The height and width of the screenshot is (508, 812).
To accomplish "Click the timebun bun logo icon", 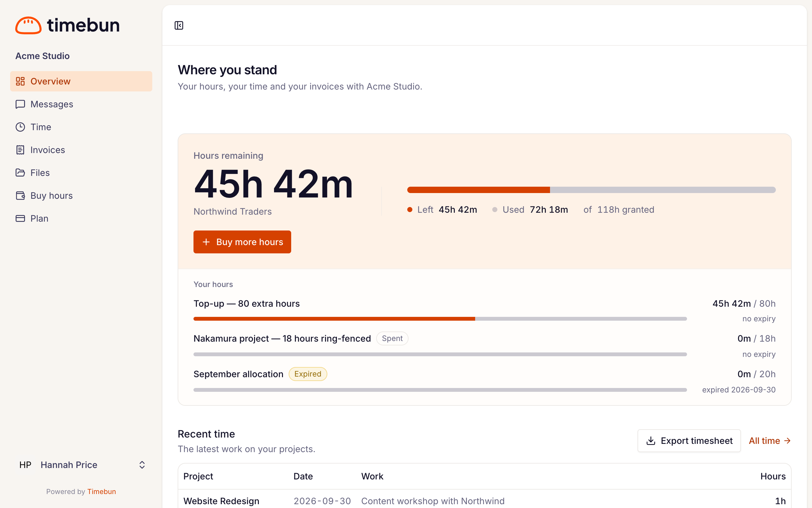I will 28,25.
